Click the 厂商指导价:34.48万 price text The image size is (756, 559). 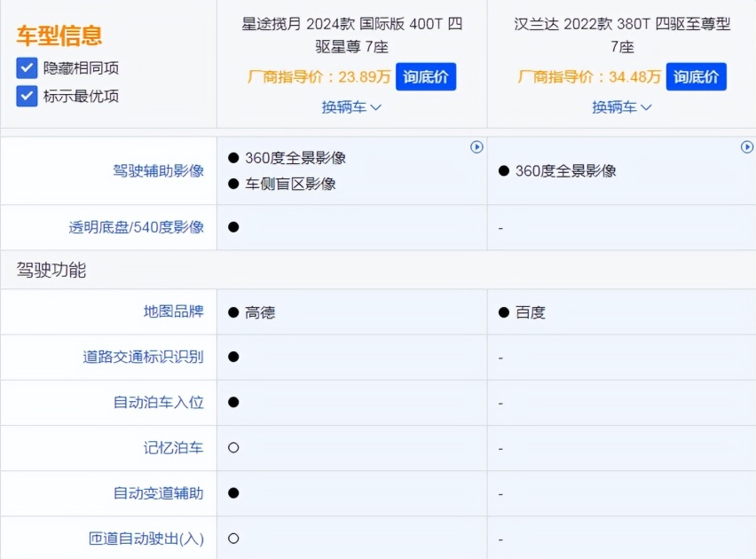pyautogui.click(x=589, y=76)
